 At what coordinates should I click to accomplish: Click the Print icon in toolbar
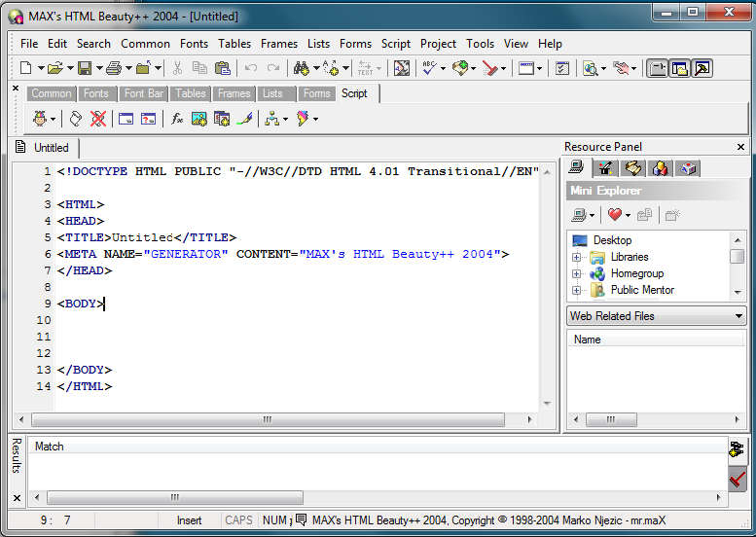(113, 68)
